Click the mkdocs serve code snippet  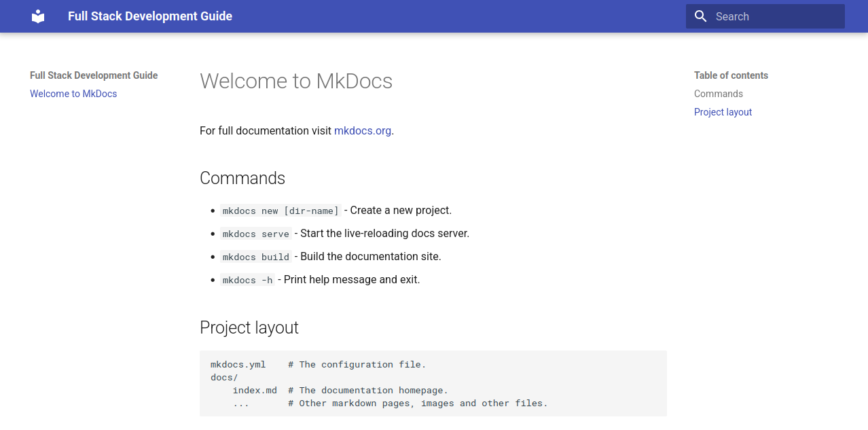(x=256, y=234)
